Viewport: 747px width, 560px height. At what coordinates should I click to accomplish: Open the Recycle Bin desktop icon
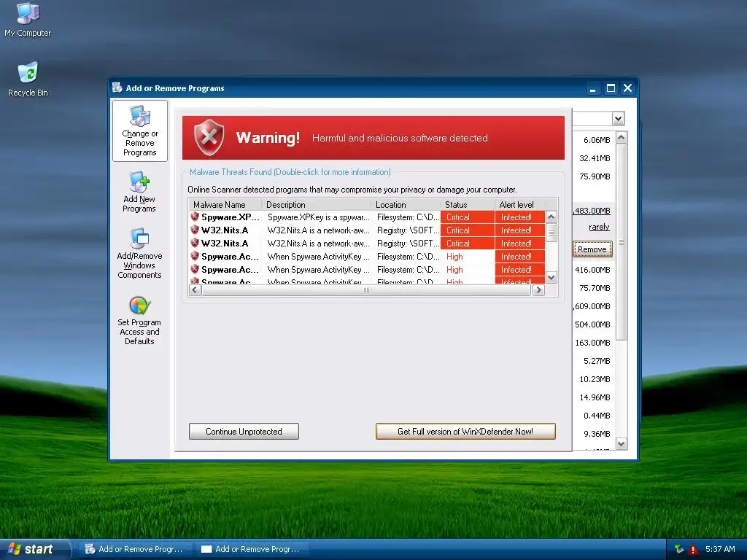(x=28, y=79)
